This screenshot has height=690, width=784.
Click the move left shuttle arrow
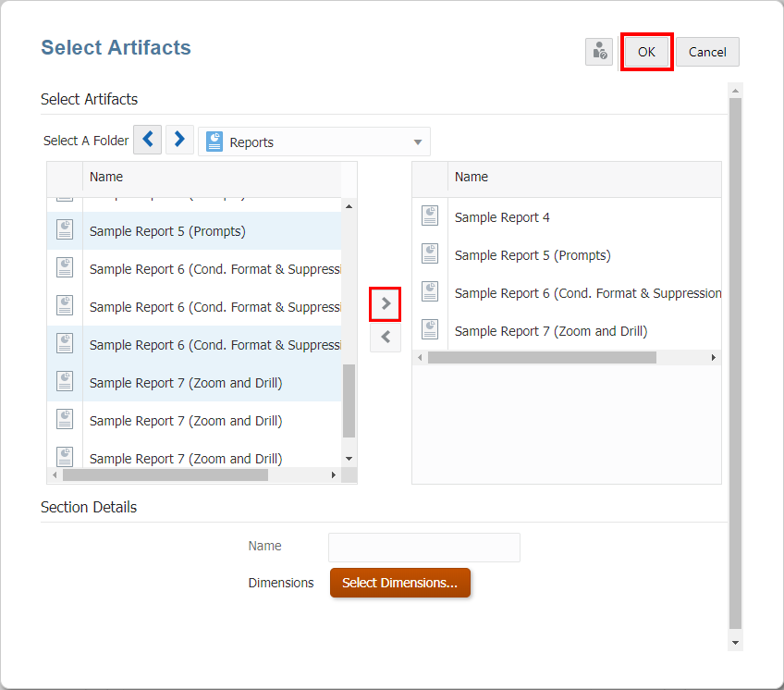coord(386,338)
